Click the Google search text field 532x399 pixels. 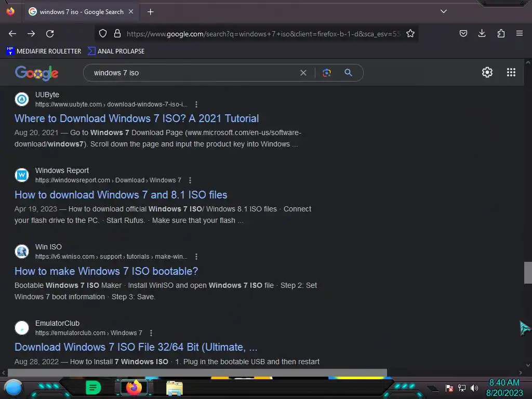(193, 73)
